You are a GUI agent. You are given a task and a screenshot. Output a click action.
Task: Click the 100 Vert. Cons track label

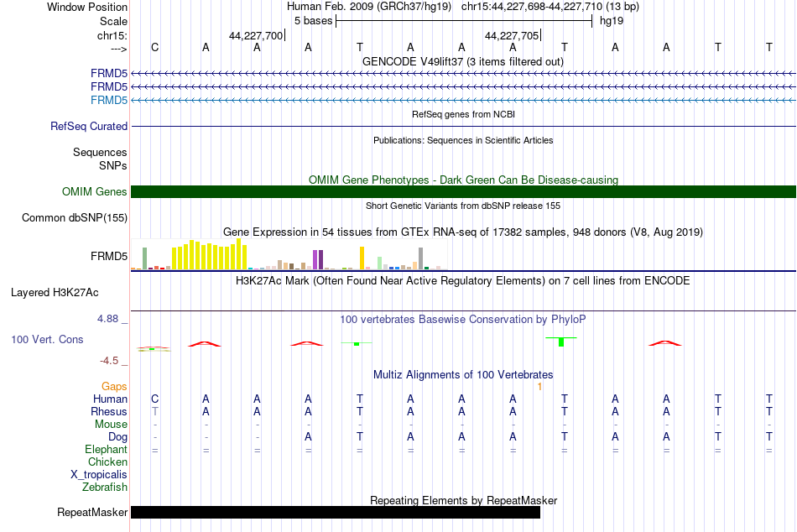pyautogui.click(x=47, y=339)
